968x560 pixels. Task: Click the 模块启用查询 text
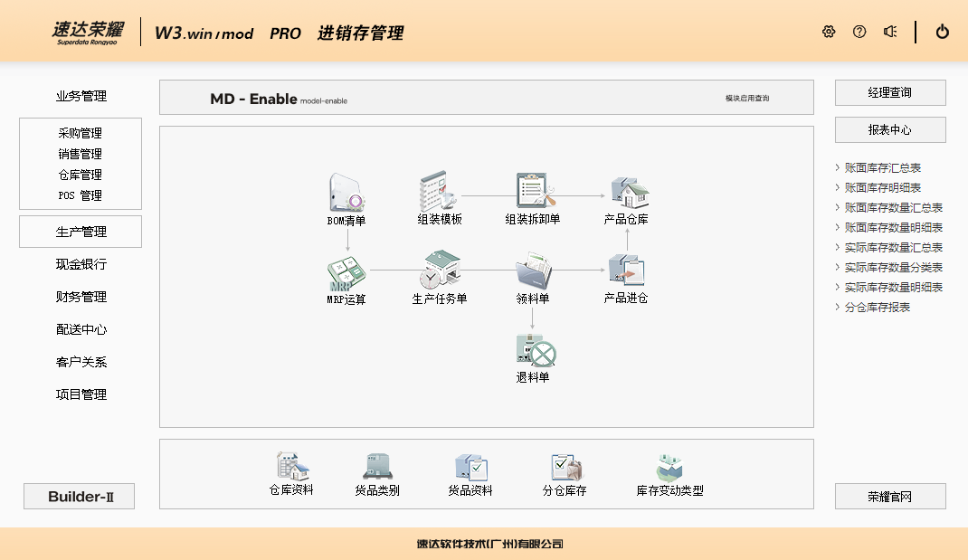(x=747, y=99)
